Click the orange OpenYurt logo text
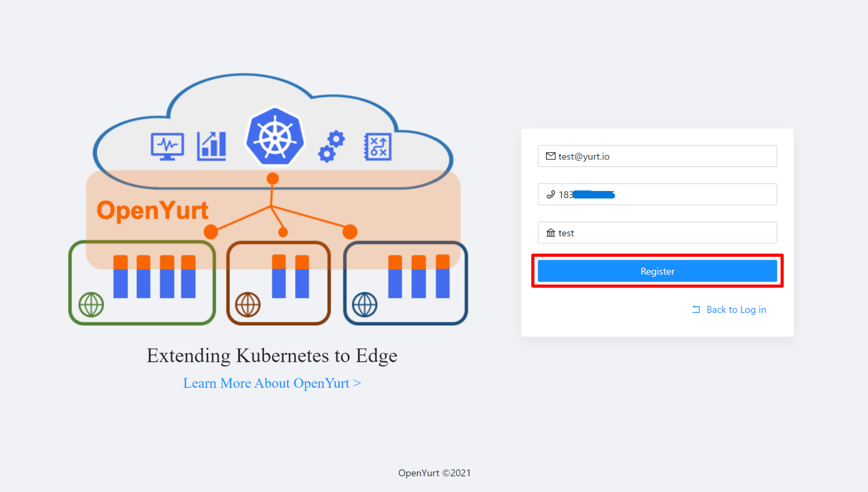 (152, 210)
